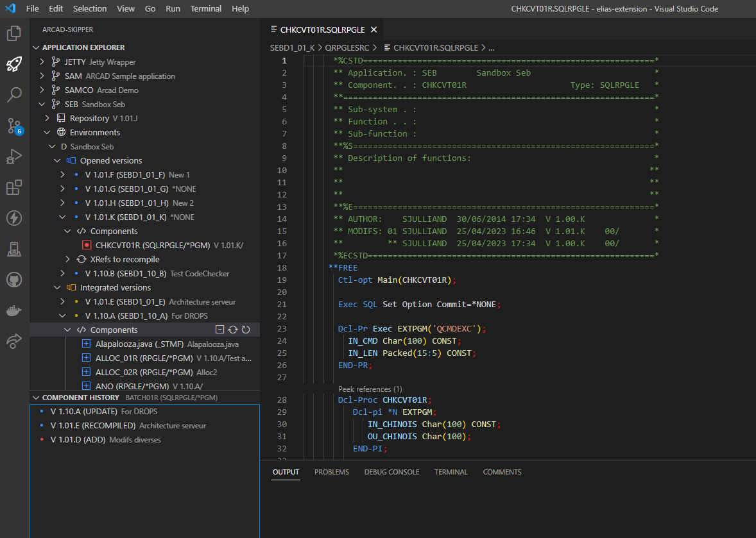Open the GitHub view in activity bar
This screenshot has width=756, height=538.
click(x=14, y=280)
